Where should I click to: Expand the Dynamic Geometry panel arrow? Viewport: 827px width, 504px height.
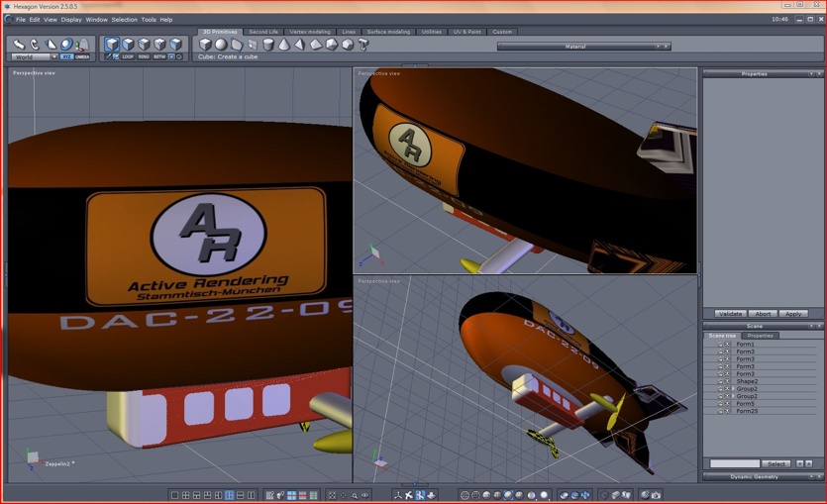coord(811,476)
